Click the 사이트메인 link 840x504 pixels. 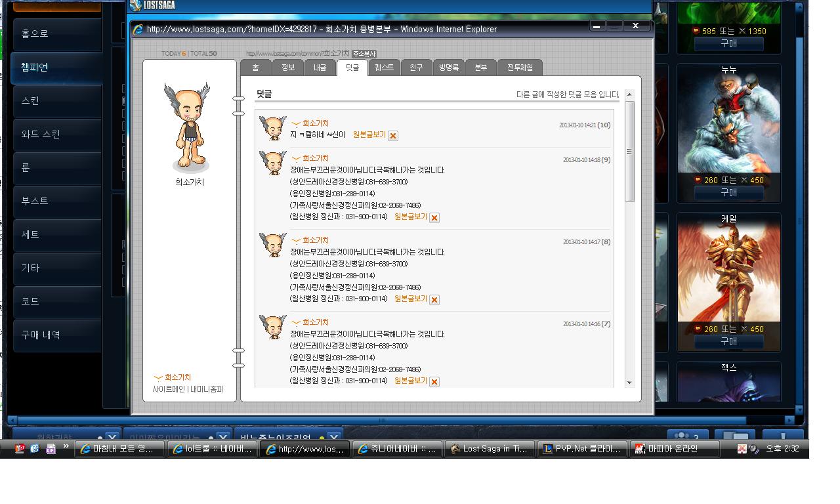[x=169, y=389]
